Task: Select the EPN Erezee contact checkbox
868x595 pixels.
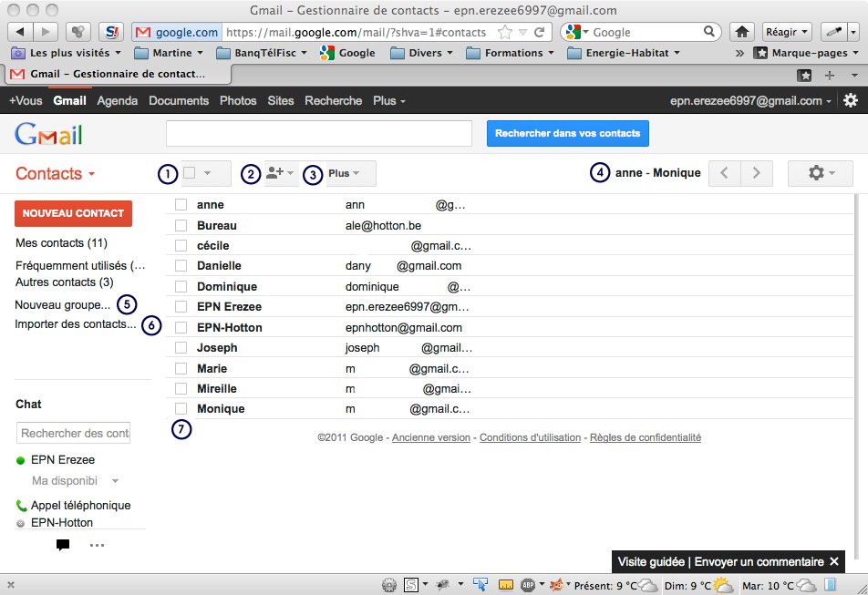Action: [181, 306]
